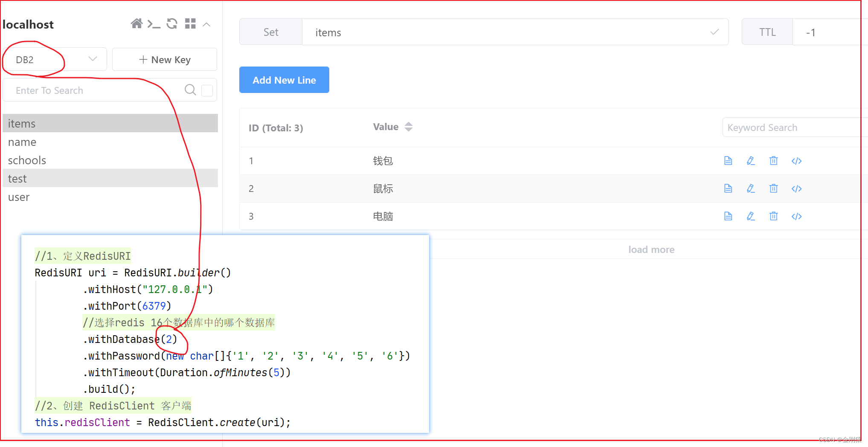The width and height of the screenshot is (868, 447).
Task: View detail of row 电脑
Action: (728, 216)
